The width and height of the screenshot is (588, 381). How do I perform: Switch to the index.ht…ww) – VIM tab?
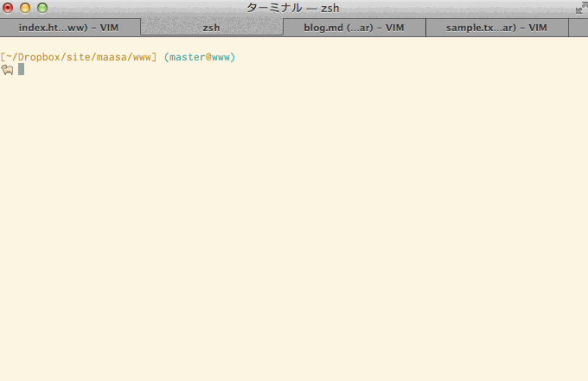(70, 28)
